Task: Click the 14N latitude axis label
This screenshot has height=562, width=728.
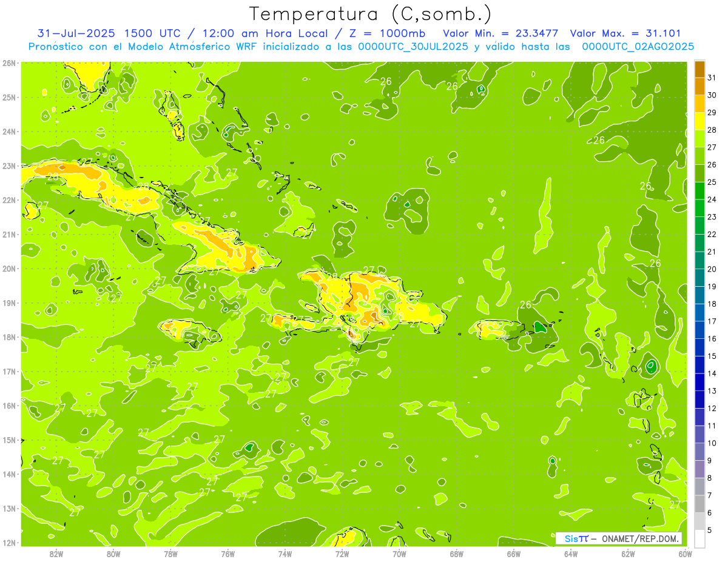Action: coord(10,474)
